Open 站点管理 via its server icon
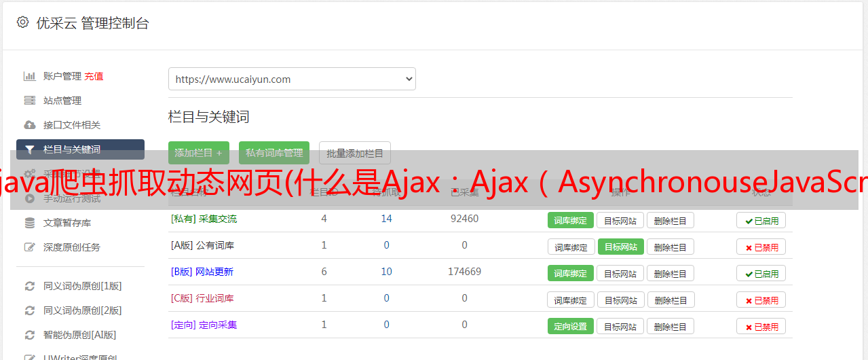 29,101
